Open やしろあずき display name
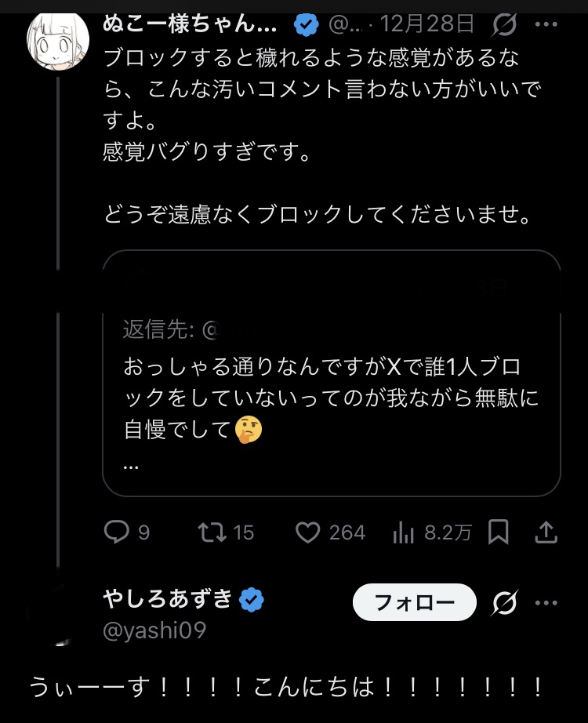 pyautogui.click(x=168, y=599)
